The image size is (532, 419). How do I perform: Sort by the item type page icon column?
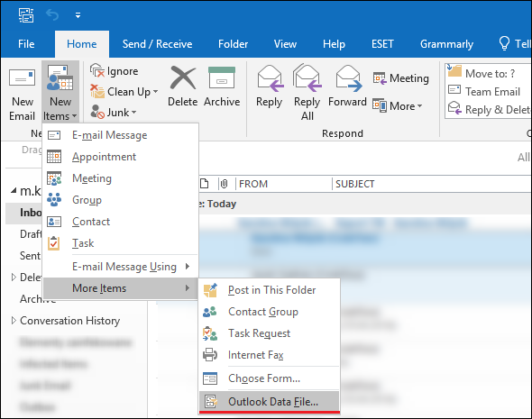click(205, 184)
